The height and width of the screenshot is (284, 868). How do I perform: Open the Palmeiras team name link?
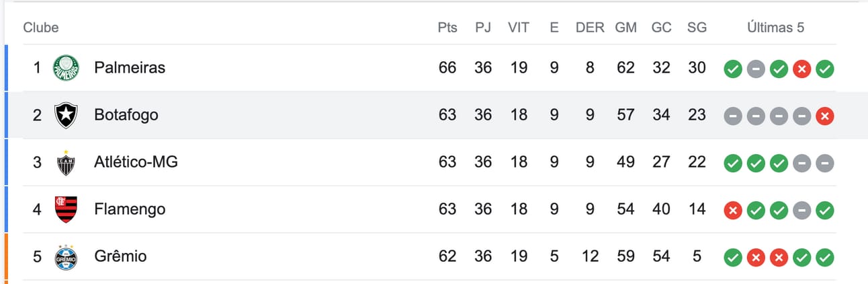coord(130,68)
